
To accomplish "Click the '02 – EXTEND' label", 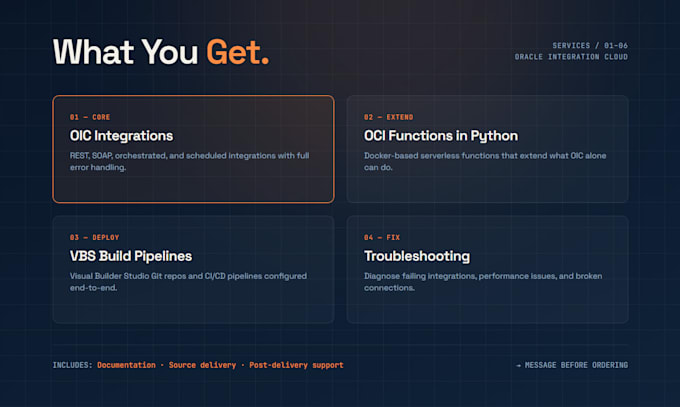I will pyautogui.click(x=389, y=117).
